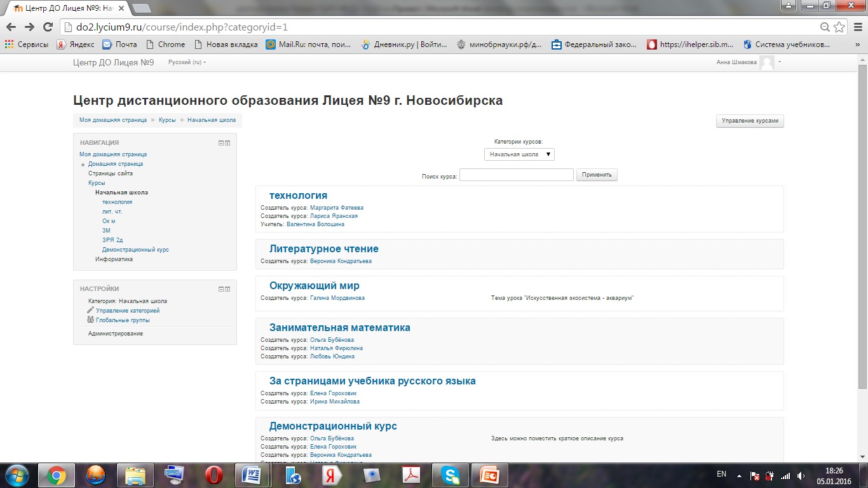Collapse the Навигация block with the minus icon

coord(221,143)
